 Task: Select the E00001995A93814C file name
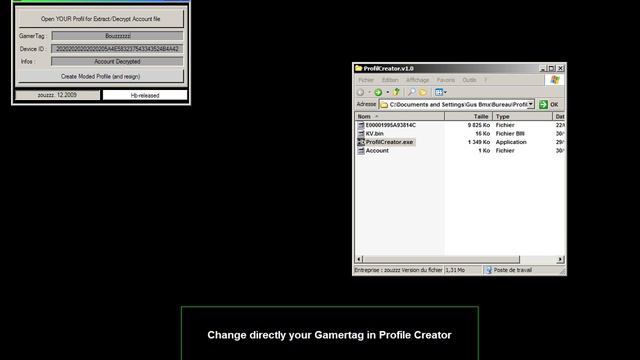pos(391,125)
